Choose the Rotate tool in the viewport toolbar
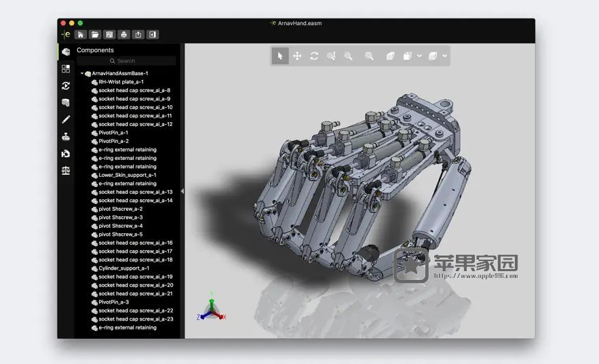Screen dimensions: 599x364 (314, 56)
